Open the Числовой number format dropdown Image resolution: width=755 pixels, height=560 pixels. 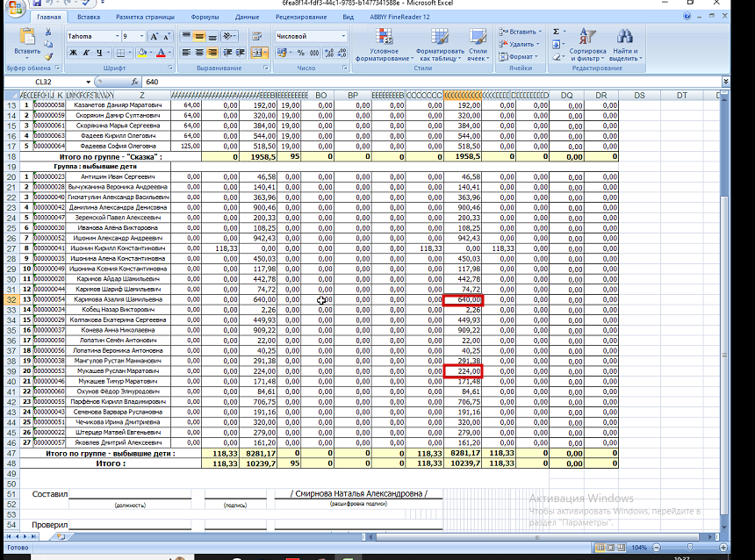(343, 36)
